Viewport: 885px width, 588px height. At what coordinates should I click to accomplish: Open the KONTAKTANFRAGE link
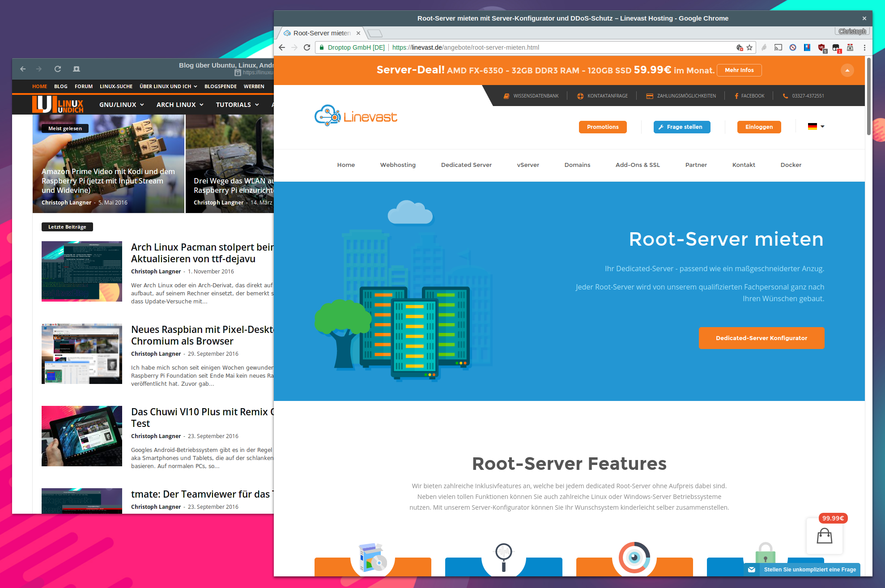[x=603, y=96]
